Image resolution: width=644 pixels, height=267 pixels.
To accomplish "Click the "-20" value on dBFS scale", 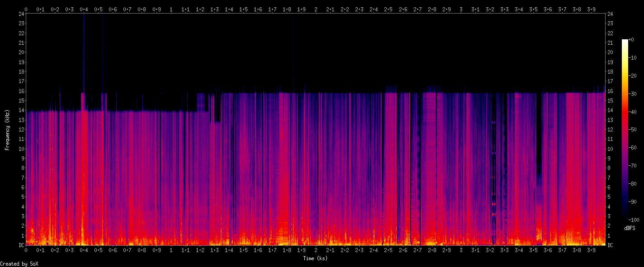I will (x=633, y=76).
